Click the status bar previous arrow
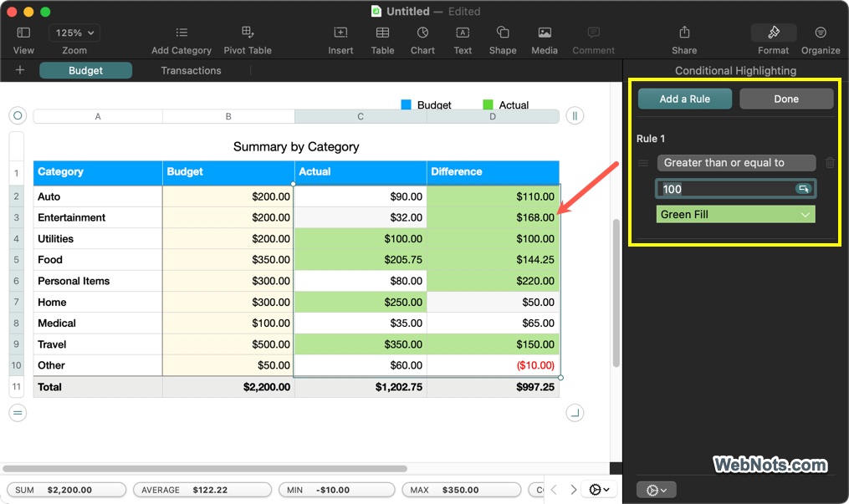 554,490
